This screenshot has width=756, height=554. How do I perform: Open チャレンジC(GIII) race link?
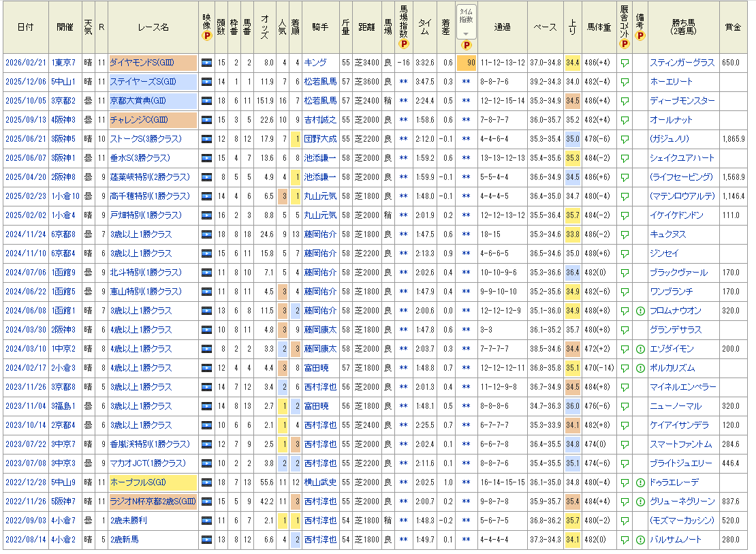(139, 120)
